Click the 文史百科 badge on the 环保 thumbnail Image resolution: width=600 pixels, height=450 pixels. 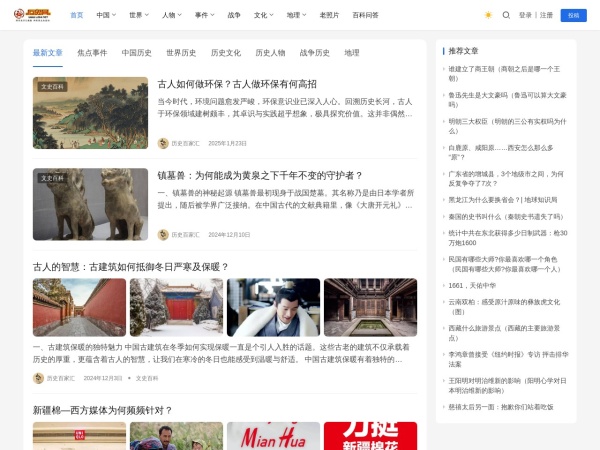52,87
